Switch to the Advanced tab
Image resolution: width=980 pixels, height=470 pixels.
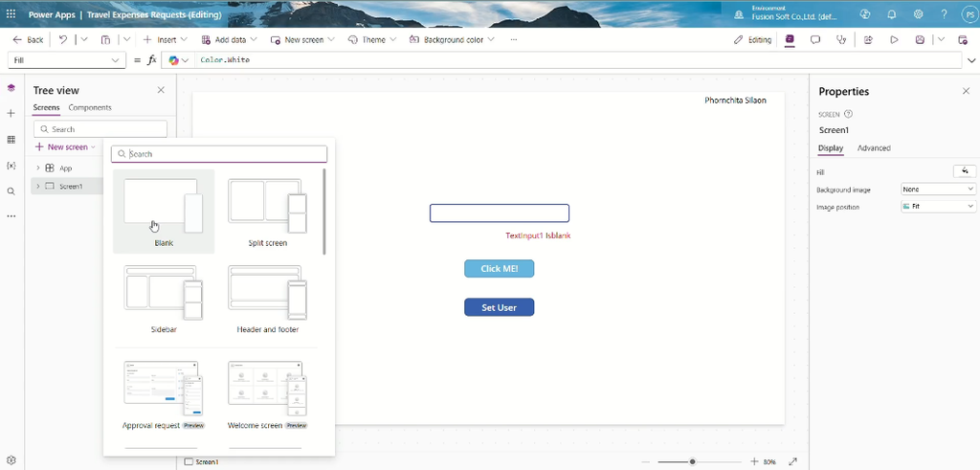pyautogui.click(x=874, y=148)
